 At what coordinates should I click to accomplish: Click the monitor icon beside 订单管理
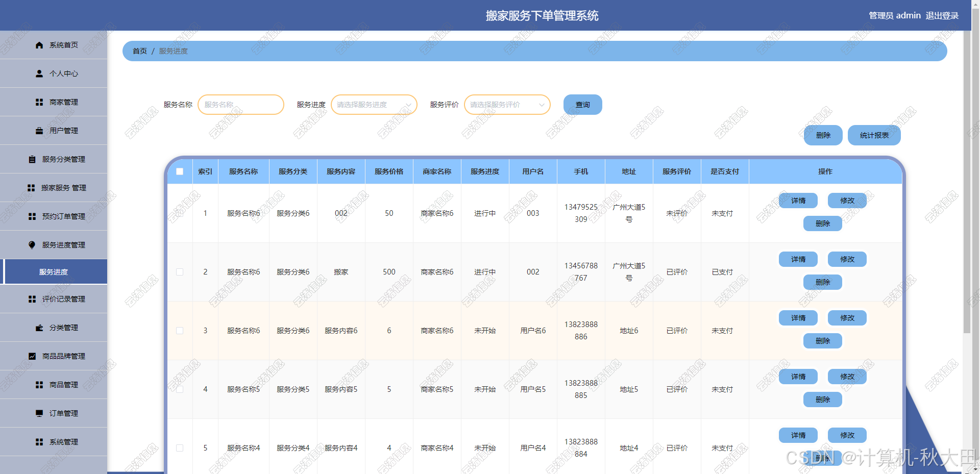click(39, 414)
